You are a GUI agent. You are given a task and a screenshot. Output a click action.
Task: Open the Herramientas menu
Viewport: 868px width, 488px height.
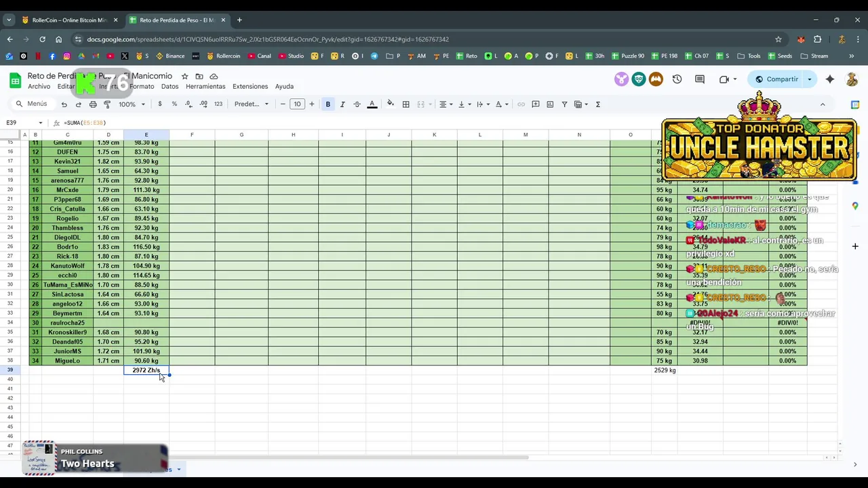(205, 87)
